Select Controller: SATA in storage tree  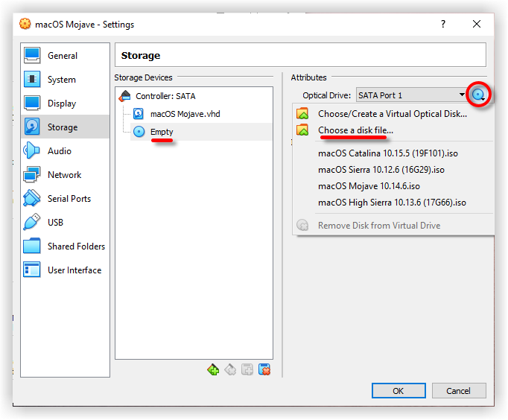click(x=165, y=96)
